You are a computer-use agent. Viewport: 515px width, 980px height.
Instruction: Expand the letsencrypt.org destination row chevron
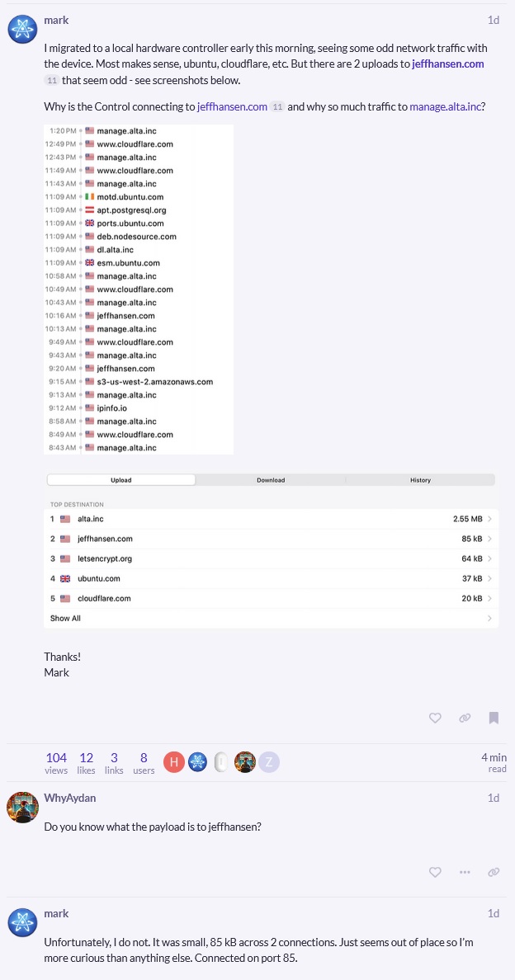point(490,558)
